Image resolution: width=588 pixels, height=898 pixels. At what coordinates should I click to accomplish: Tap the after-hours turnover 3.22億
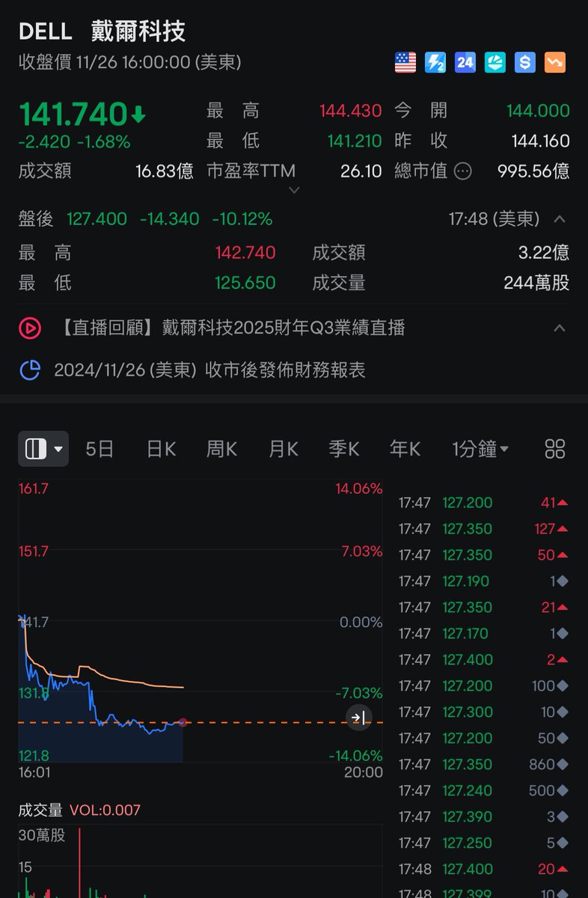click(x=543, y=253)
